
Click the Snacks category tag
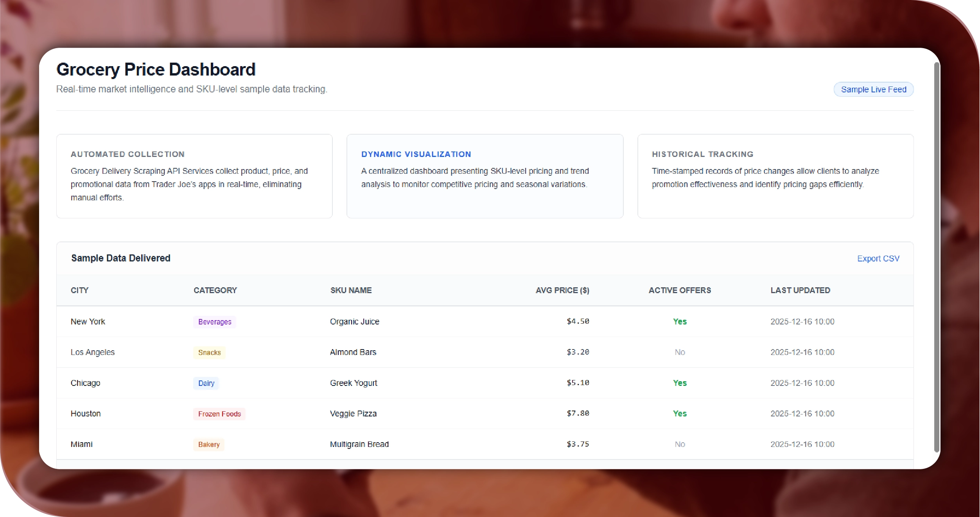pyautogui.click(x=209, y=353)
